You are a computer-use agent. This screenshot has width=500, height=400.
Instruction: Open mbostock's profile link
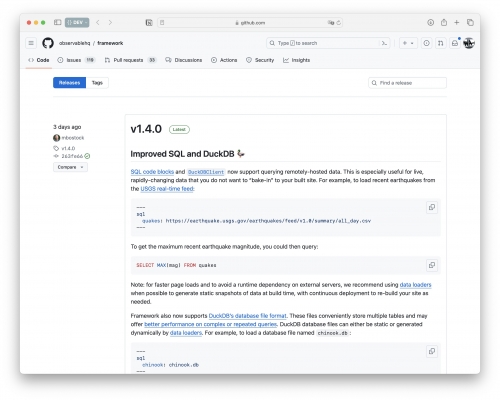73,138
